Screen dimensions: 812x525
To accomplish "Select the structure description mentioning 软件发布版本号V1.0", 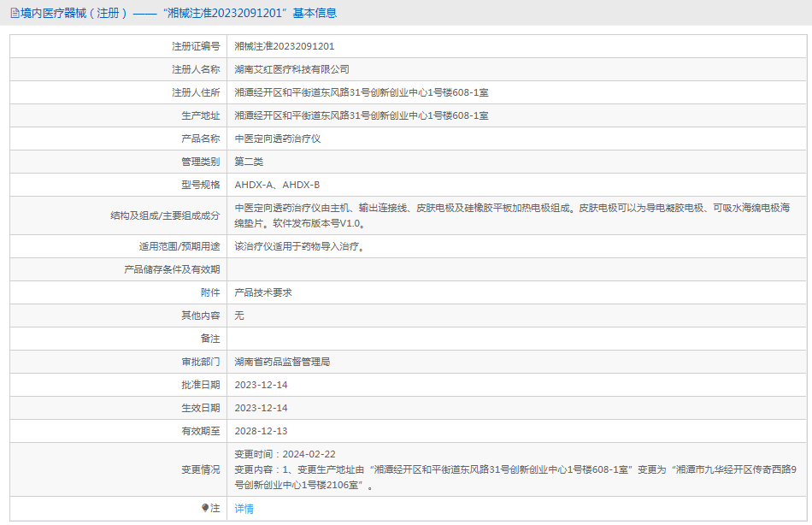I will pos(512,215).
